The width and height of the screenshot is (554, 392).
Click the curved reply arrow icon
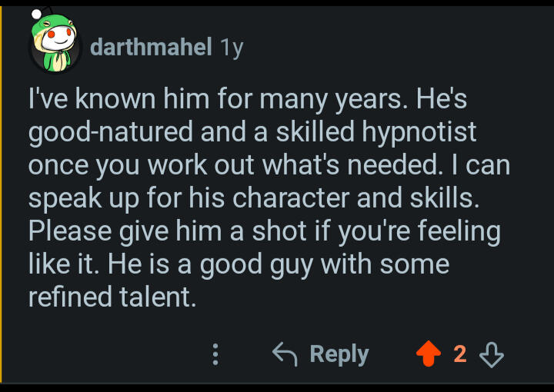point(285,354)
